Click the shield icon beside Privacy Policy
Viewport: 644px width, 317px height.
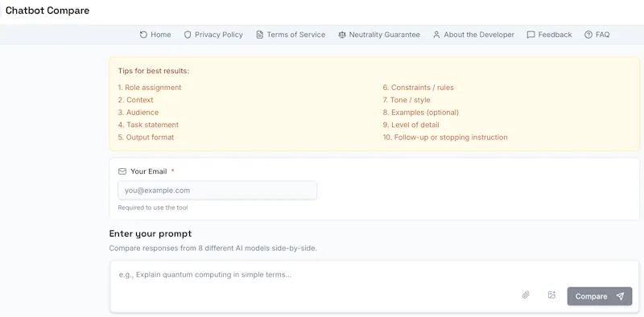click(x=188, y=35)
